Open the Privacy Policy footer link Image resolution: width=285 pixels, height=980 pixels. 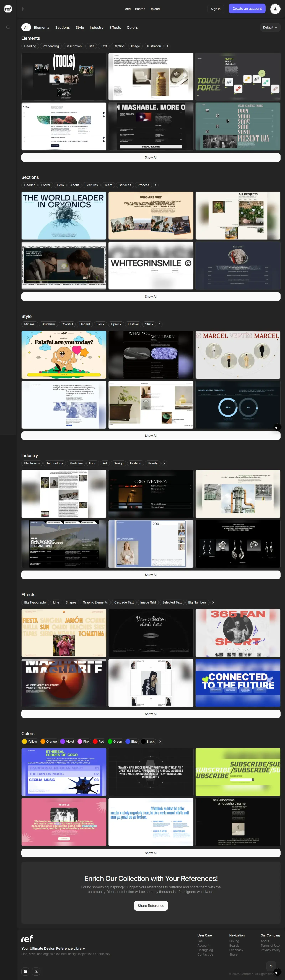[271, 950]
